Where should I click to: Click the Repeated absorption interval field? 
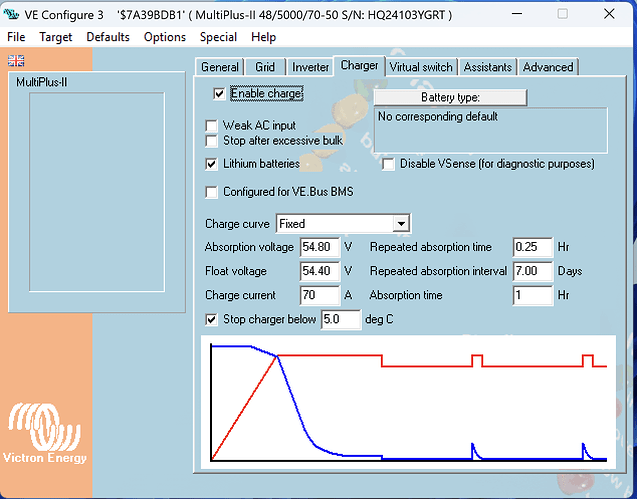click(x=533, y=271)
